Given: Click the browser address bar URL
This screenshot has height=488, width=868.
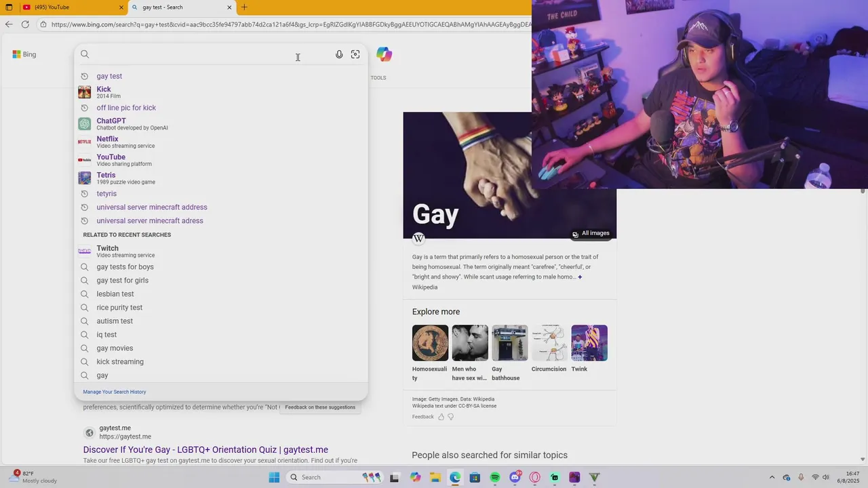Looking at the screenshot, I should 290,24.
